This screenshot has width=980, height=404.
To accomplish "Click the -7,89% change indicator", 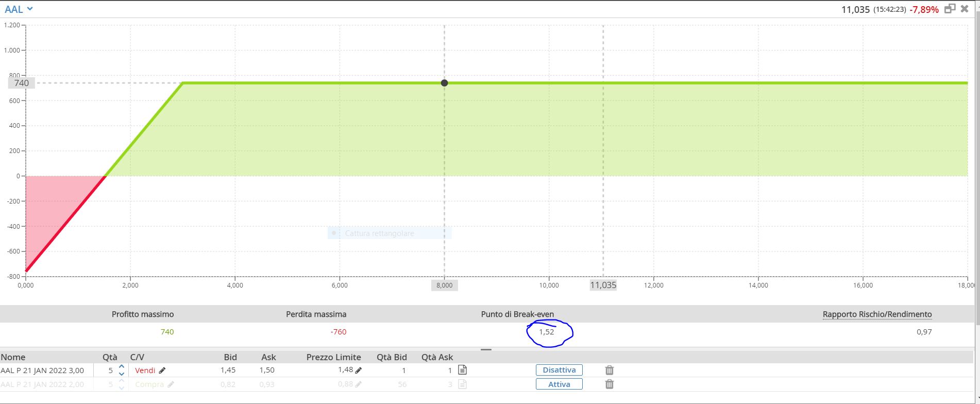I will click(924, 9).
